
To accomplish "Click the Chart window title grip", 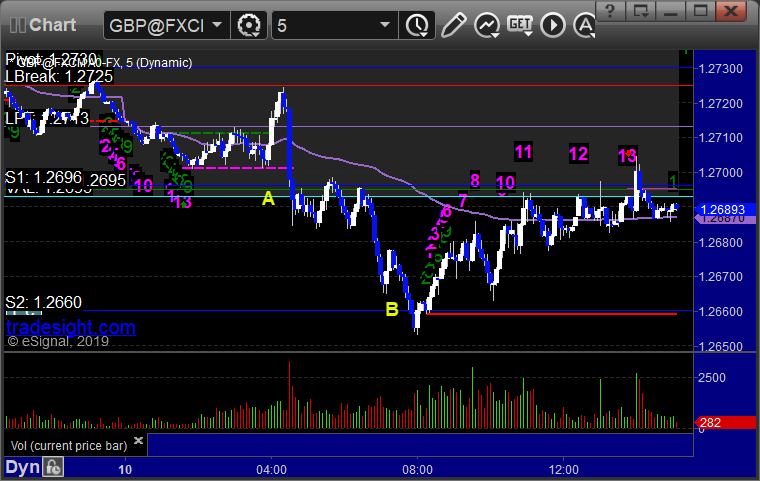I will [18, 25].
